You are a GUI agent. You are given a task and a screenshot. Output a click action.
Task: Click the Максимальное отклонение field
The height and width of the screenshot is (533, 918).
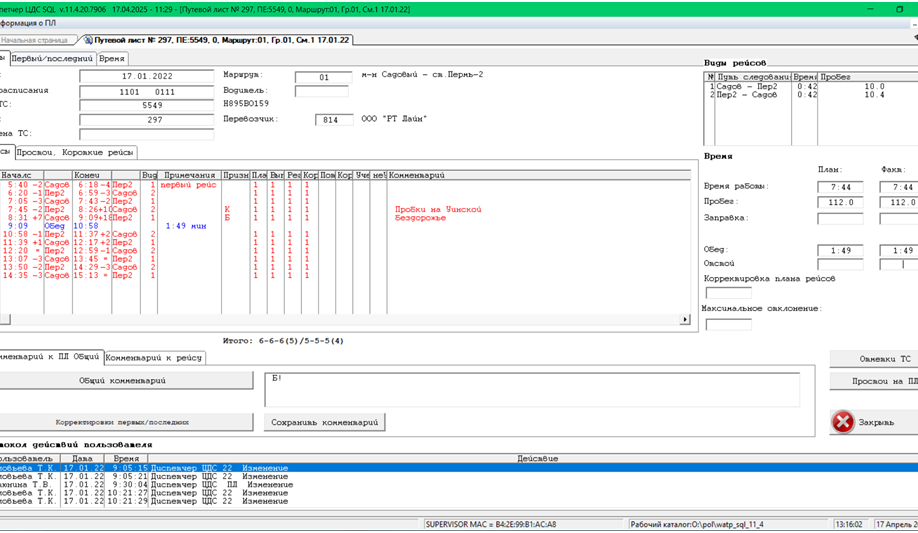point(728,324)
